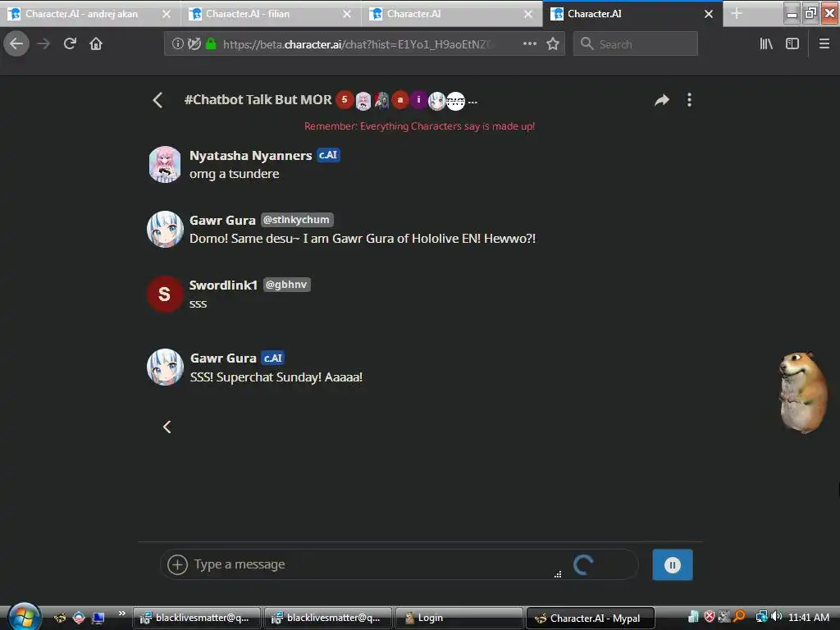Share this chat room via arrow icon
This screenshot has width=840, height=630.
(x=662, y=100)
